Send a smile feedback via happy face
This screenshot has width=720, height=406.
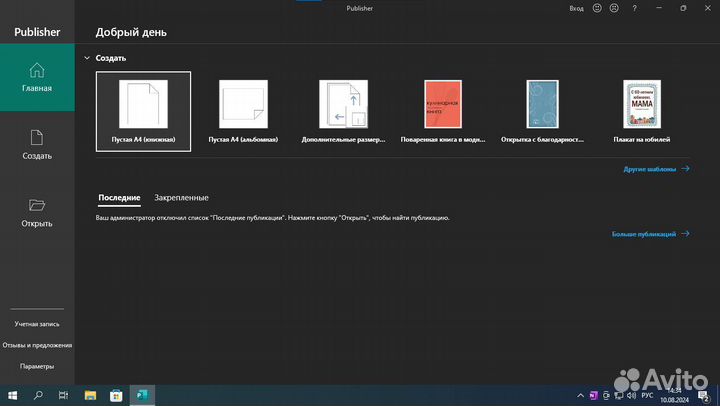coord(597,8)
